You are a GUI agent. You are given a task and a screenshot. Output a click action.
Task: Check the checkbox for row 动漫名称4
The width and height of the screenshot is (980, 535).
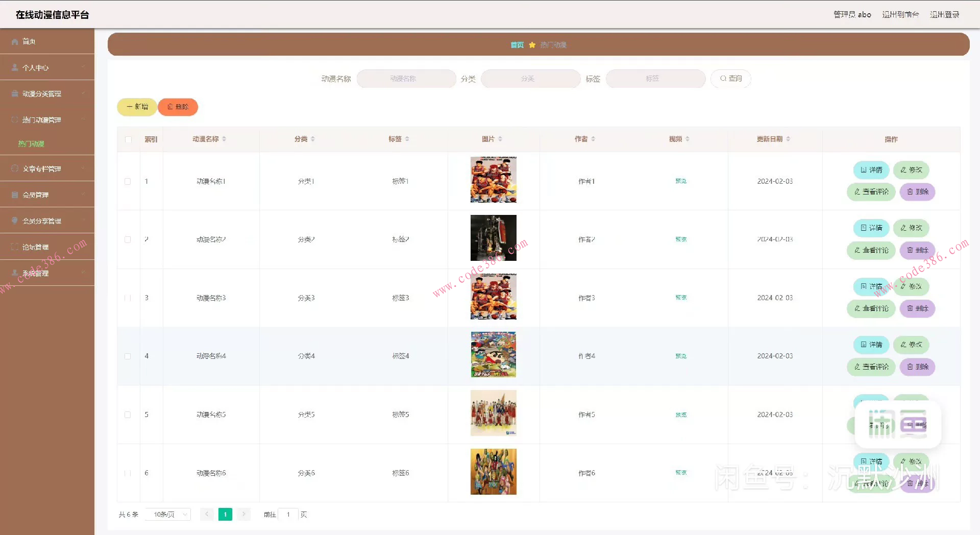click(x=128, y=356)
